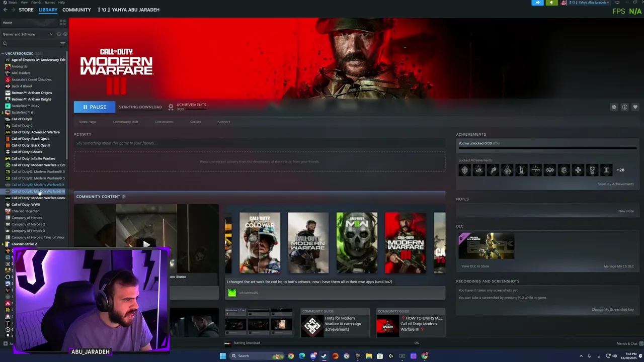Screen dimensions: 644x362
Task: Show hidden system tray icons
Action: [x=581, y=356]
